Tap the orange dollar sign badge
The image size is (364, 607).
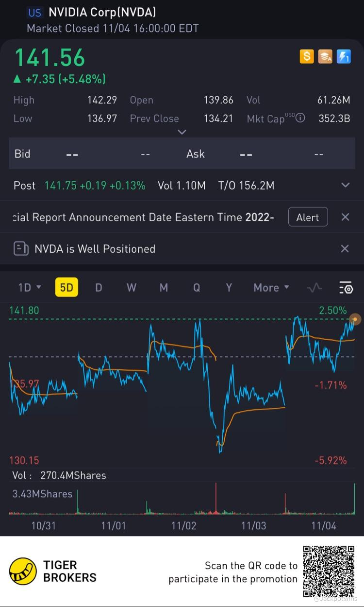coord(306,57)
